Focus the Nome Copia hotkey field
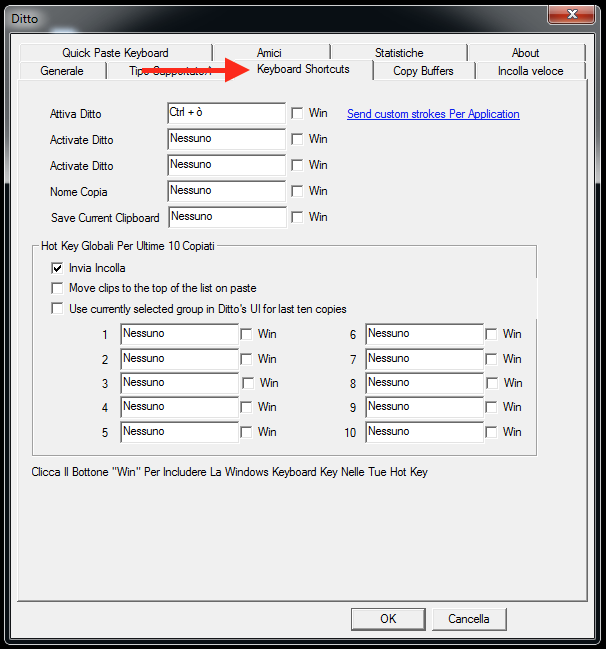 [x=226, y=191]
